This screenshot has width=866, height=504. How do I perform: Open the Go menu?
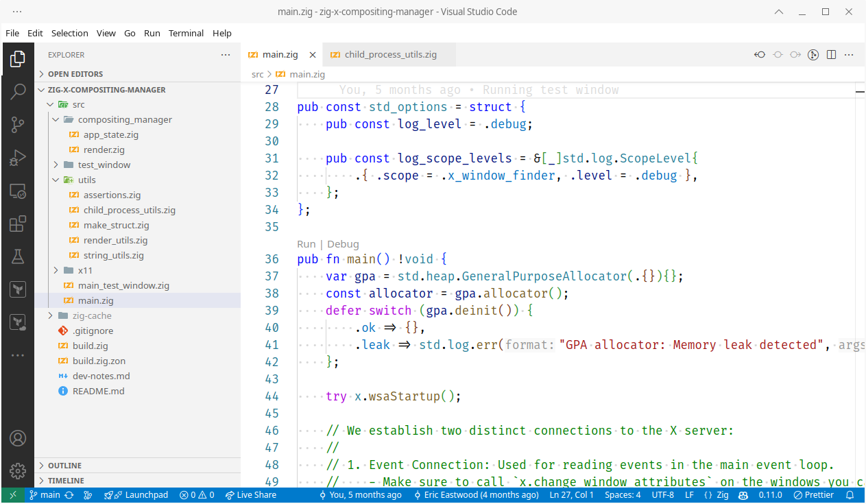tap(130, 33)
